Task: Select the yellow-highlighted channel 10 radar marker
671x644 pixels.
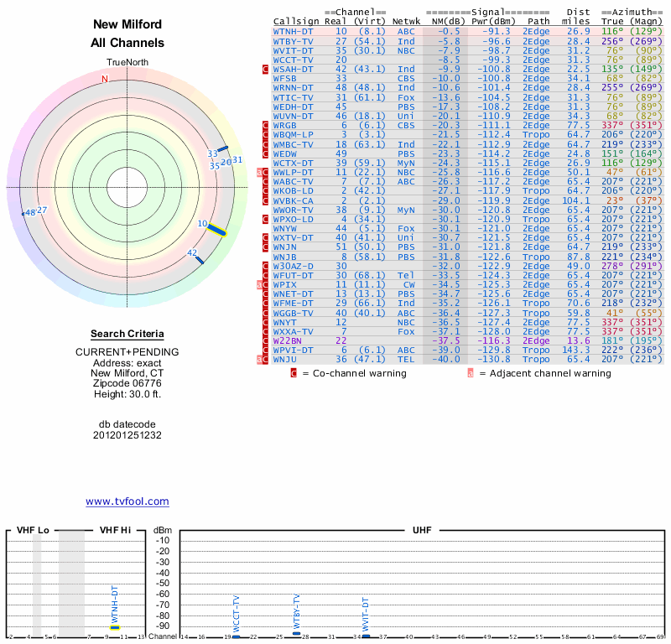Action: click(x=218, y=231)
